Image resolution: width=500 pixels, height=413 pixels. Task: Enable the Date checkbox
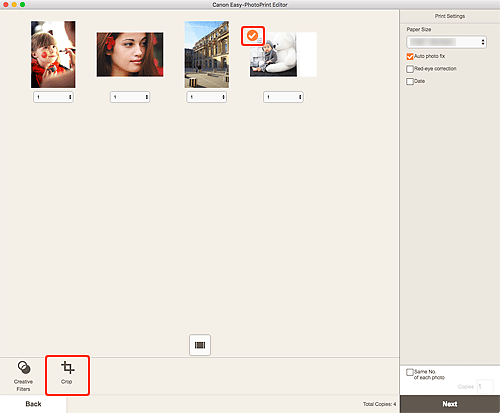click(410, 81)
